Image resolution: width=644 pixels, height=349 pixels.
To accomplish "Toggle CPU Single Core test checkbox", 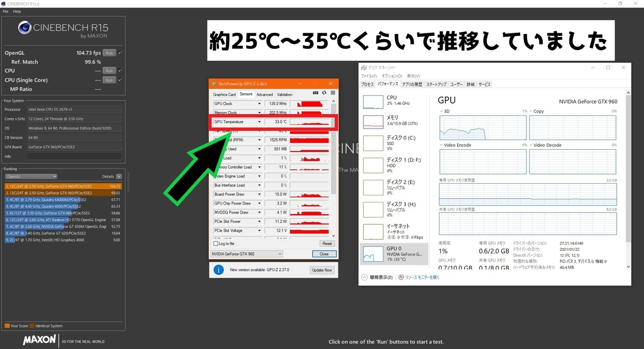I will click(120, 79).
